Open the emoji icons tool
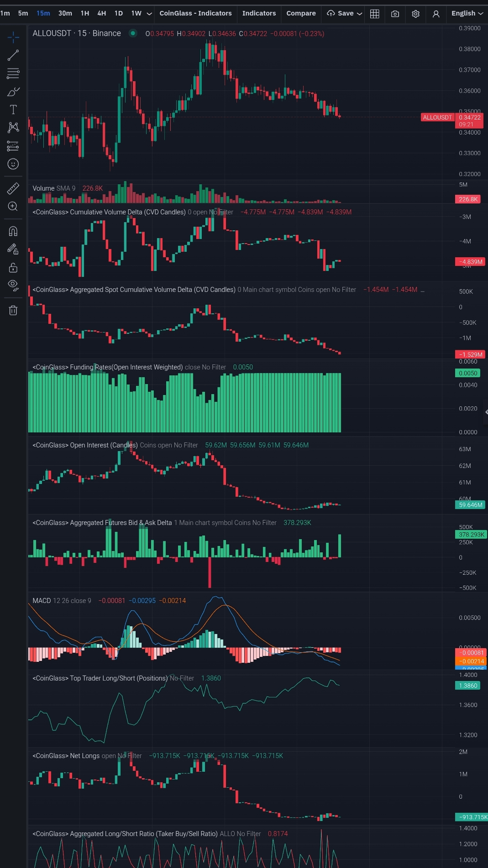The width and height of the screenshot is (488, 868). 13,164
